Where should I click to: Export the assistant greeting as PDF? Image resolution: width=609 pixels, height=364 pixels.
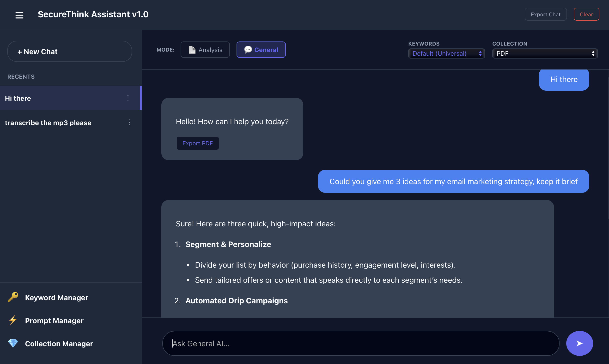tap(197, 143)
